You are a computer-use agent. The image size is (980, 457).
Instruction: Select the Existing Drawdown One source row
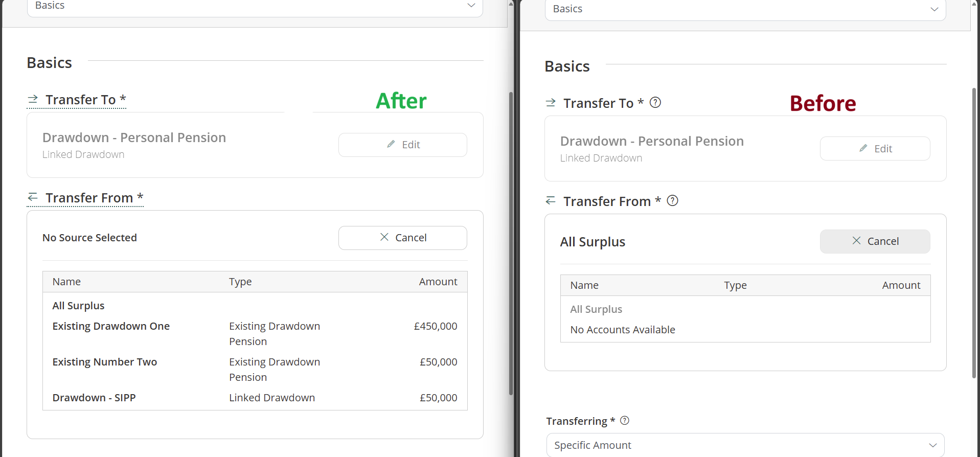111,326
